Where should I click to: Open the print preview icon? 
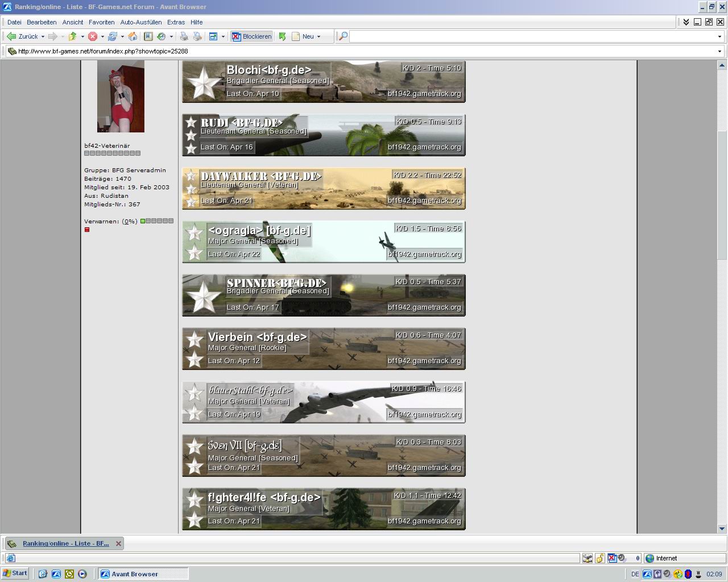(x=197, y=36)
